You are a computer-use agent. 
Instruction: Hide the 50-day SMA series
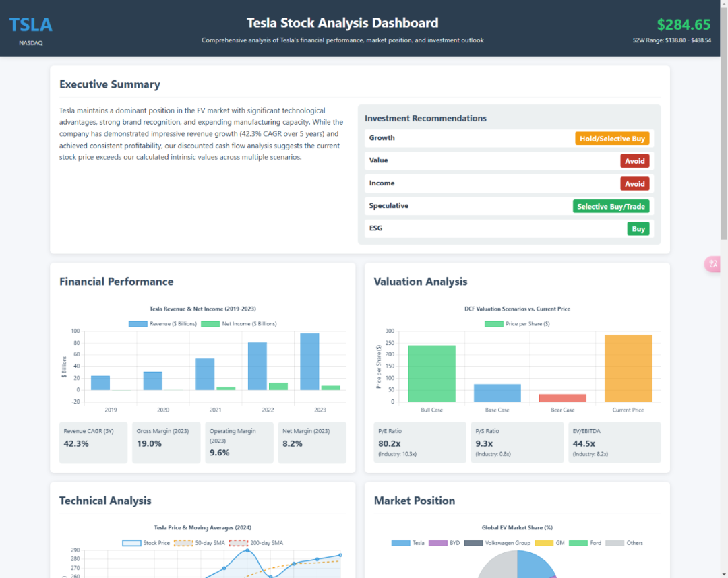(x=200, y=543)
